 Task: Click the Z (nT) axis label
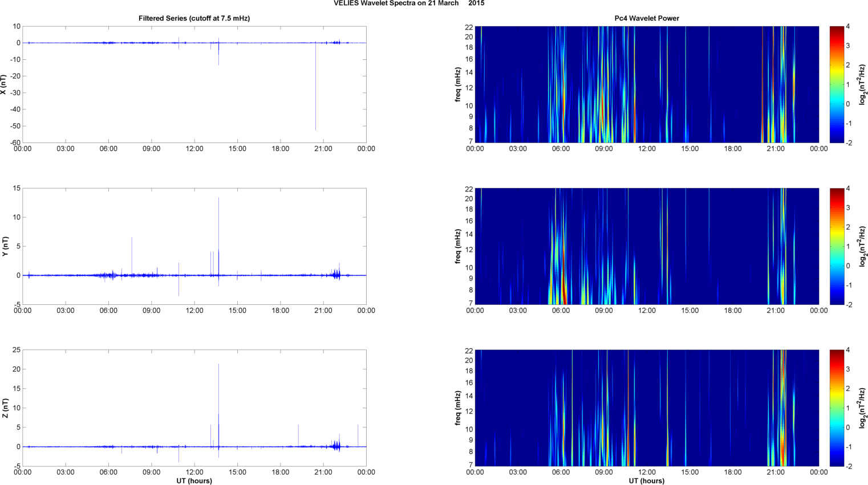(x=5, y=408)
